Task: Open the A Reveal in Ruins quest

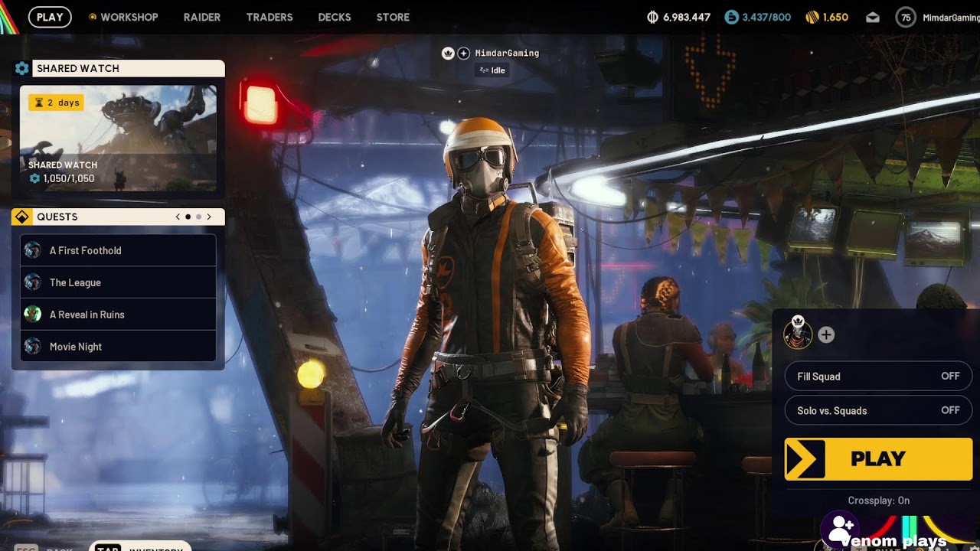Action: (118, 315)
